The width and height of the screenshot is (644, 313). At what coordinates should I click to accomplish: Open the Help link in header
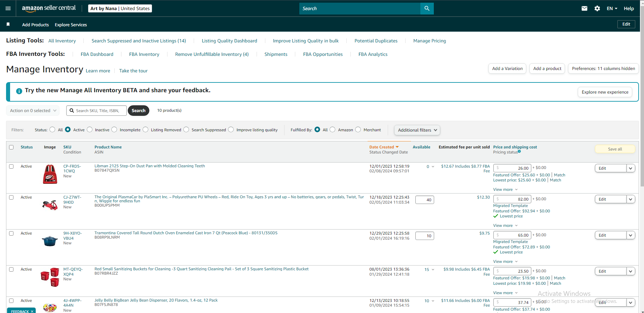point(629,8)
